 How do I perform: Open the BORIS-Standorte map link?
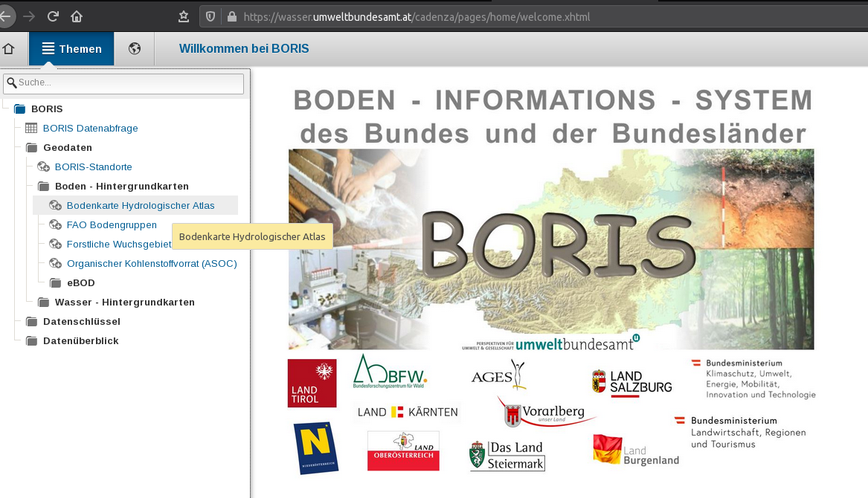point(93,167)
